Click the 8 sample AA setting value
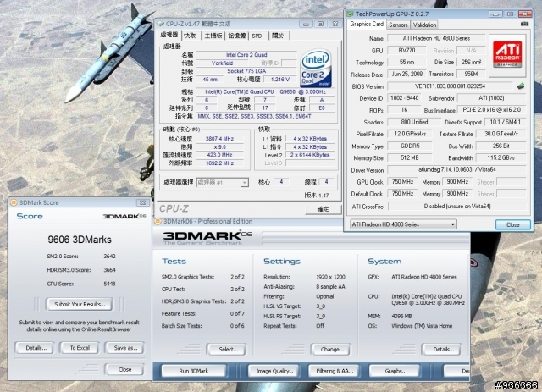The width and height of the screenshot is (542, 392). [330, 286]
